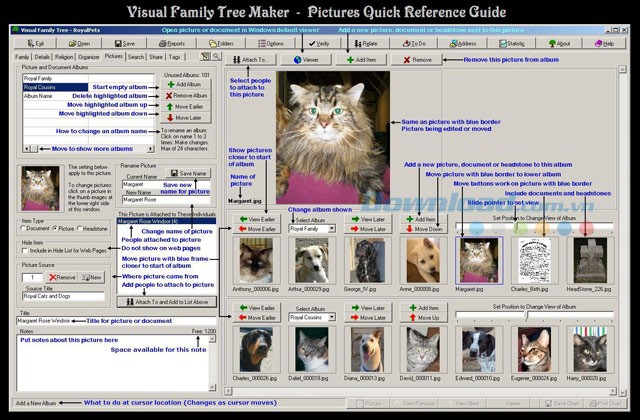Select Eugenie_000024.jpg thumbnail
This screenshot has width=640, height=420.
coord(534,349)
